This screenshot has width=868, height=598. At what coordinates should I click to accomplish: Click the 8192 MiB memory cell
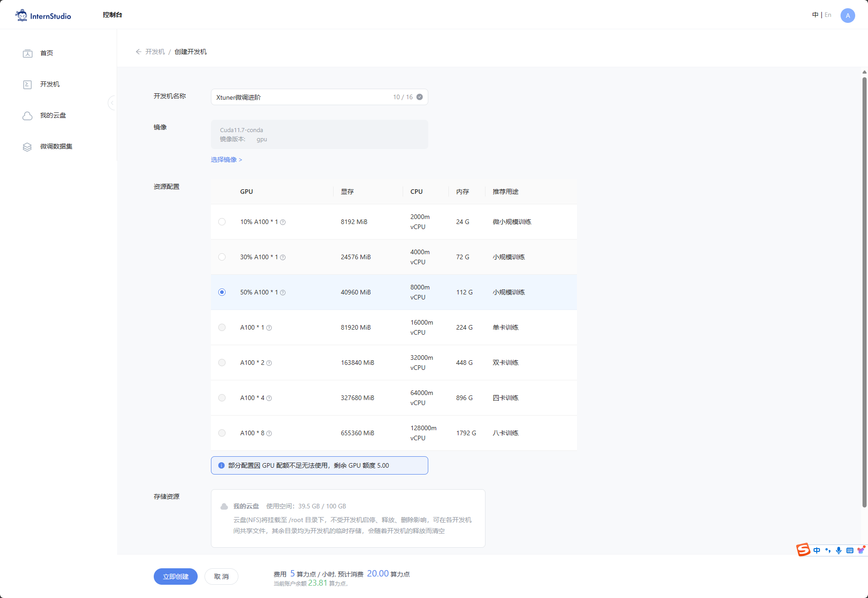click(354, 222)
